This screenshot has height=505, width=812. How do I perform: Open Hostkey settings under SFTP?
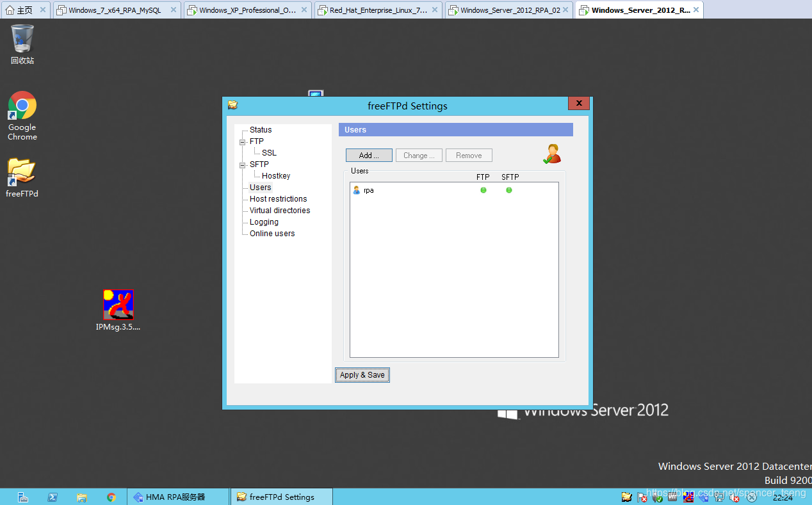[276, 176]
